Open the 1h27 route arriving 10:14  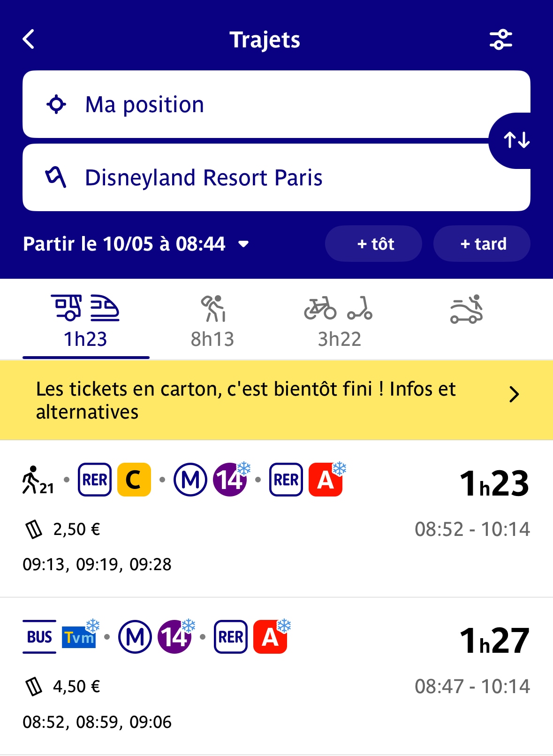[x=276, y=676]
